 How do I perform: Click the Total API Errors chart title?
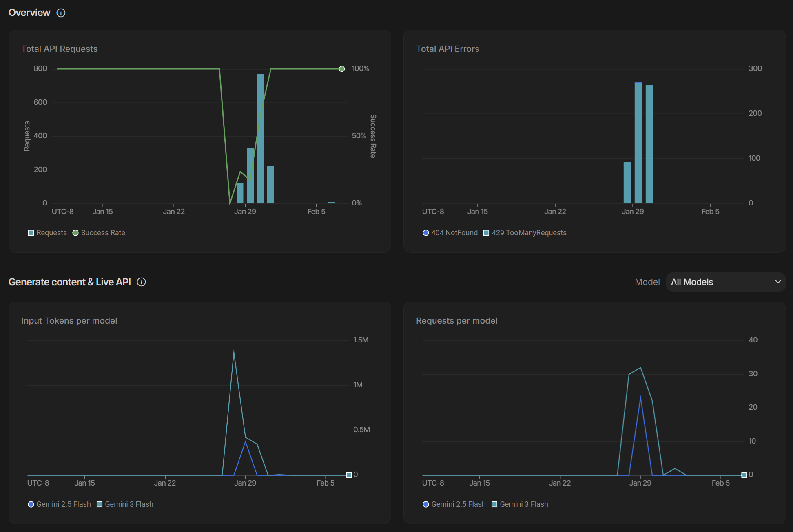447,49
